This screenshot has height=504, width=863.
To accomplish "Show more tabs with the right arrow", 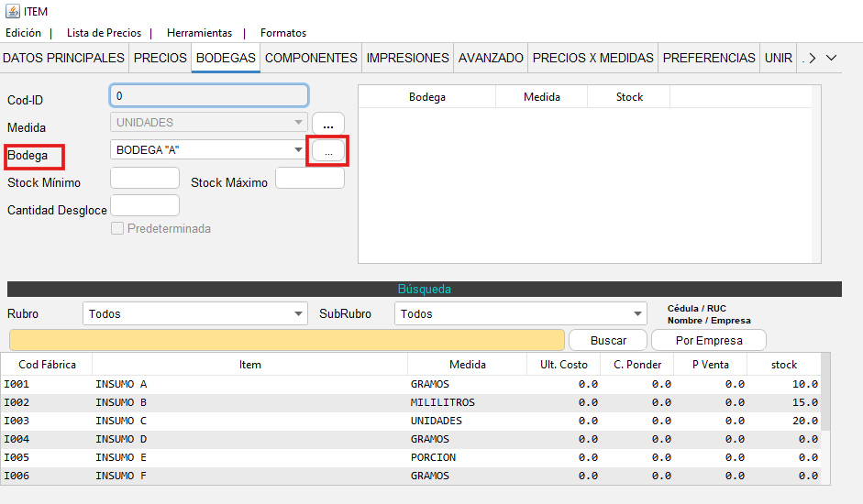I will [812, 58].
